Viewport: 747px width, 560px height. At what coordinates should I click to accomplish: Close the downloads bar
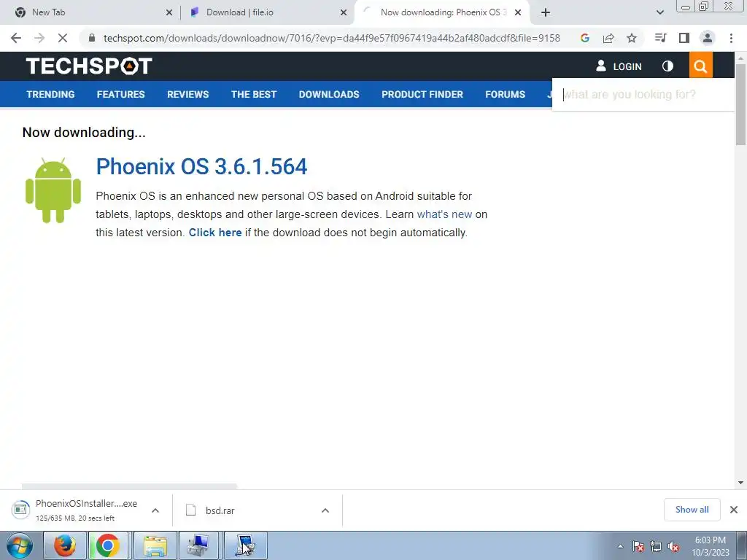[x=734, y=510]
